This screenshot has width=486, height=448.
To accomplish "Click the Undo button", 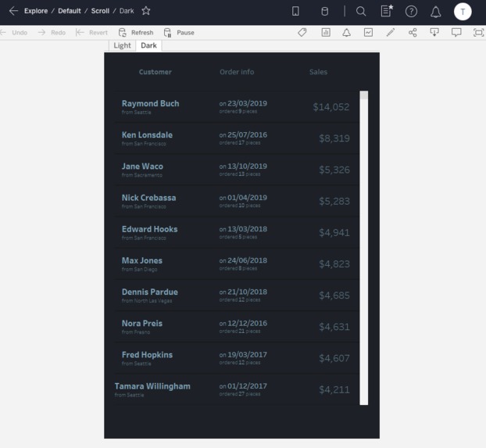I will pyautogui.click(x=14, y=33).
